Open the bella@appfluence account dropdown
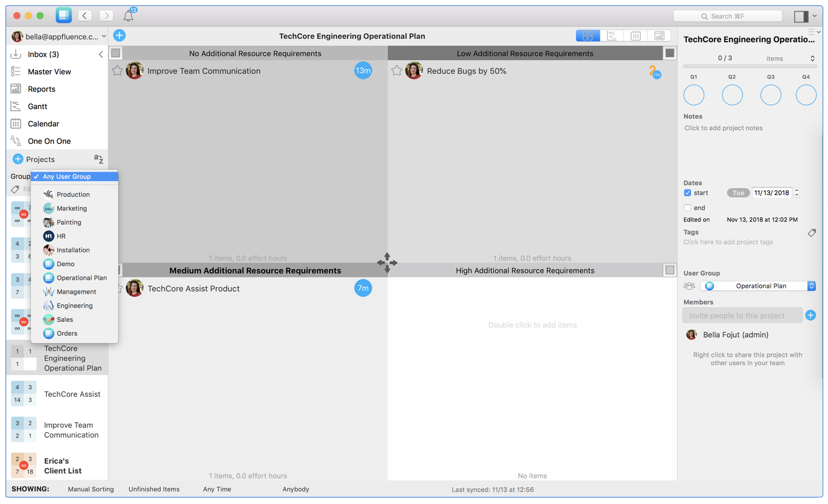This screenshot has width=828, height=504. 58,36
